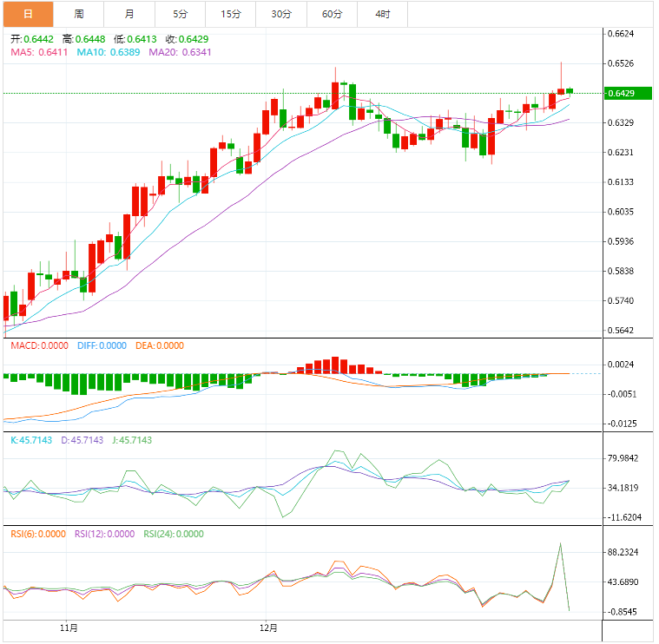This screenshot has width=659, height=644.
Task: Click the RSI(24) indicator label
Action: [x=174, y=534]
